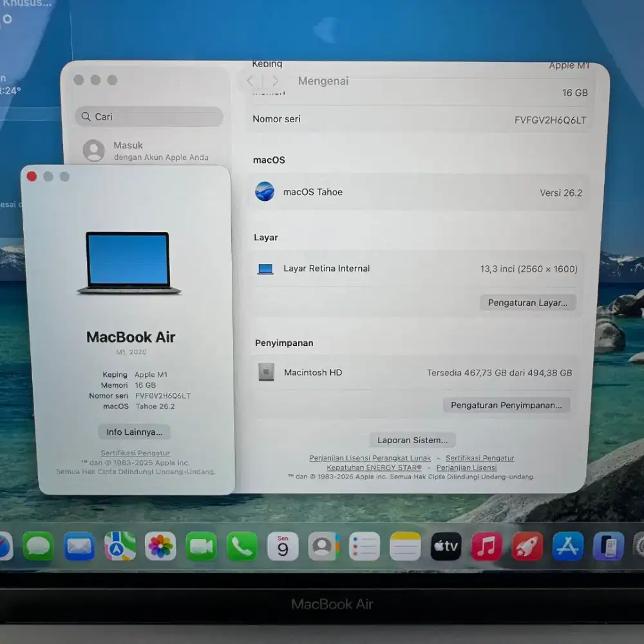Click the Apple Account avatar in the sidebar
The height and width of the screenshot is (644, 644).
coord(95,150)
